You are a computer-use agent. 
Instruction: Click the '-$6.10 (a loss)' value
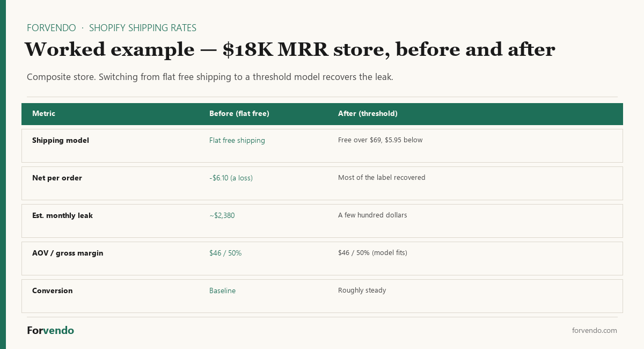[x=231, y=178]
